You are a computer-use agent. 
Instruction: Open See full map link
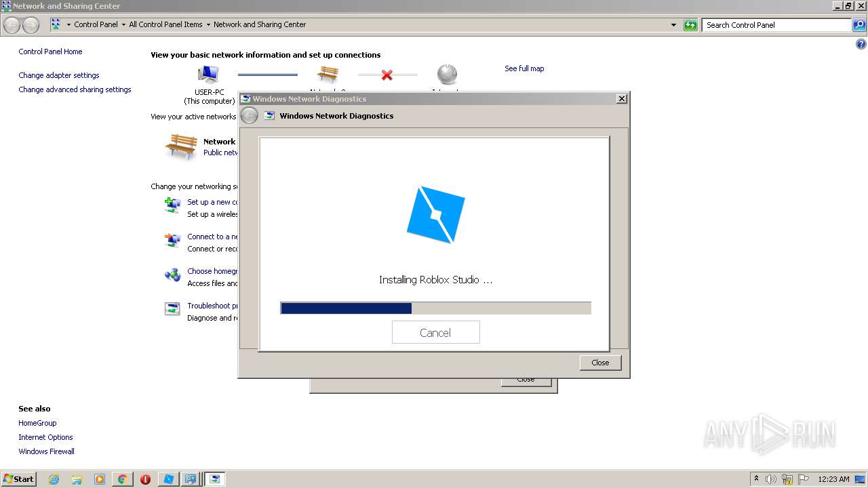tap(524, 68)
